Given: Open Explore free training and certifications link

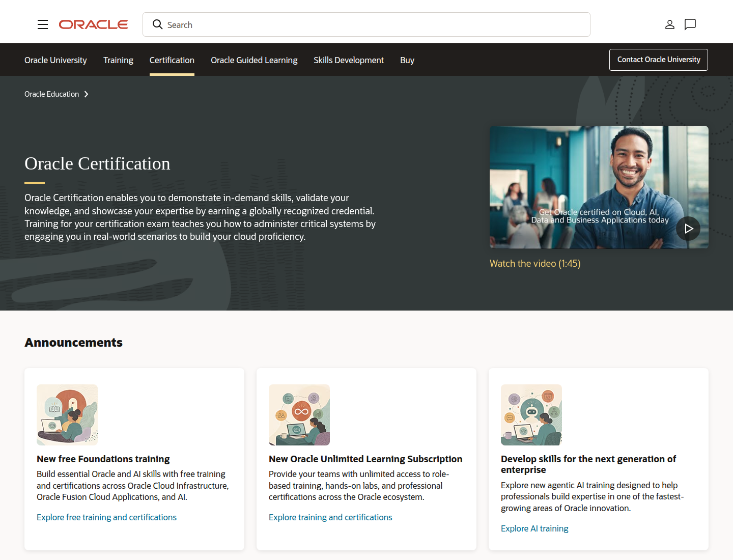Looking at the screenshot, I should (106, 517).
